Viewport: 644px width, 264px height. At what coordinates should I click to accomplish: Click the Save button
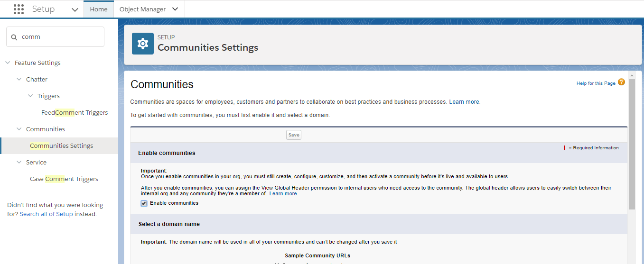[x=294, y=135]
